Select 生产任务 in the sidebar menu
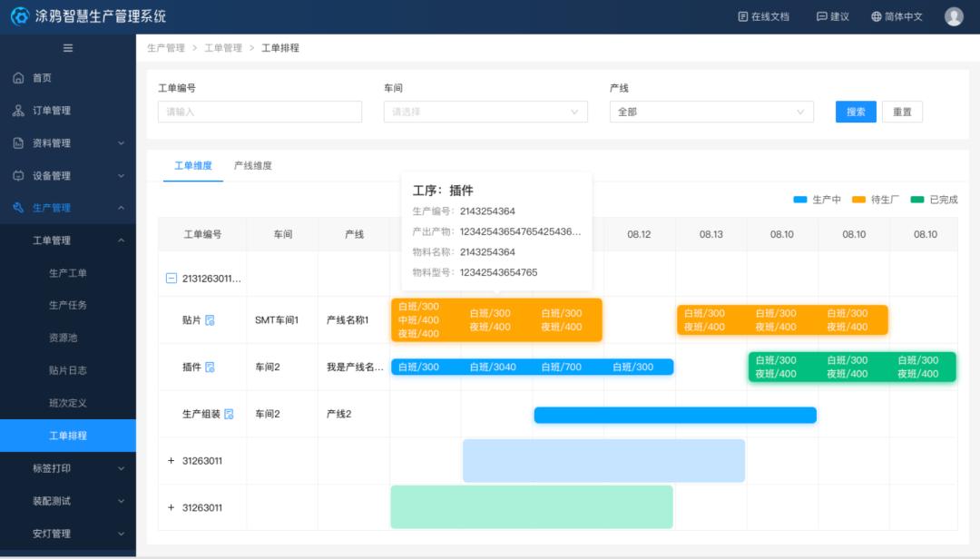This screenshot has width=980, height=559. pos(68,305)
